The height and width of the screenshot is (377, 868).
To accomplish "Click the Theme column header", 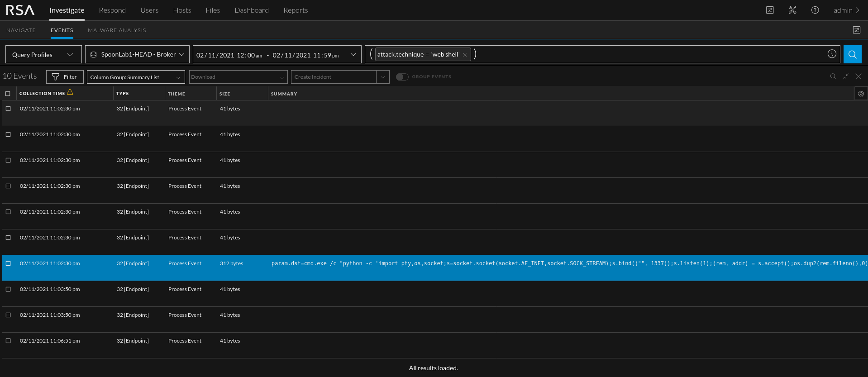I will 176,94.
